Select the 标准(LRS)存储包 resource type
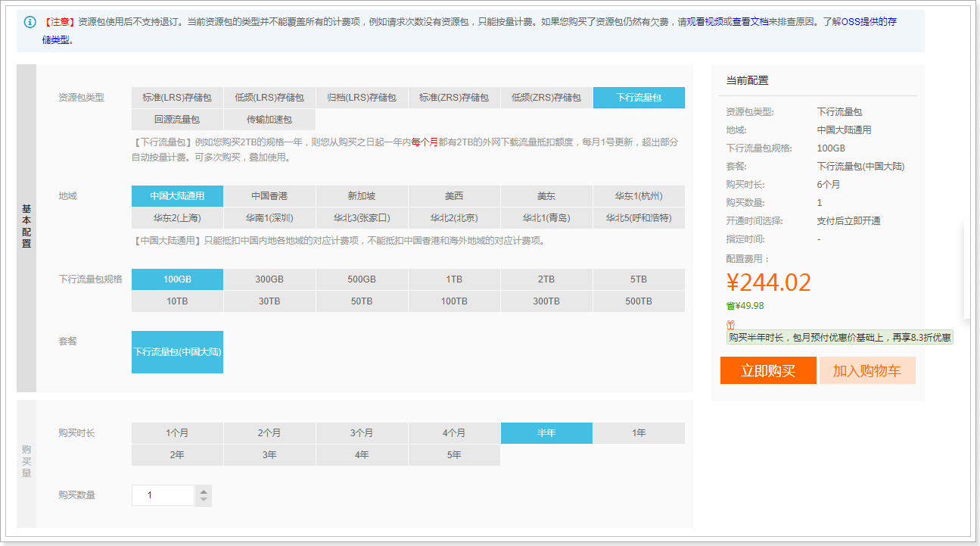The height and width of the screenshot is (546, 980). pyautogui.click(x=177, y=98)
